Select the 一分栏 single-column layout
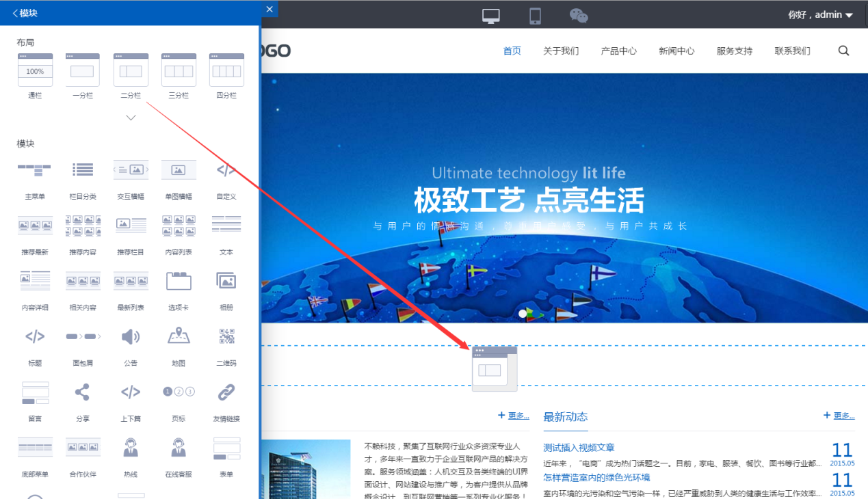 coord(83,70)
